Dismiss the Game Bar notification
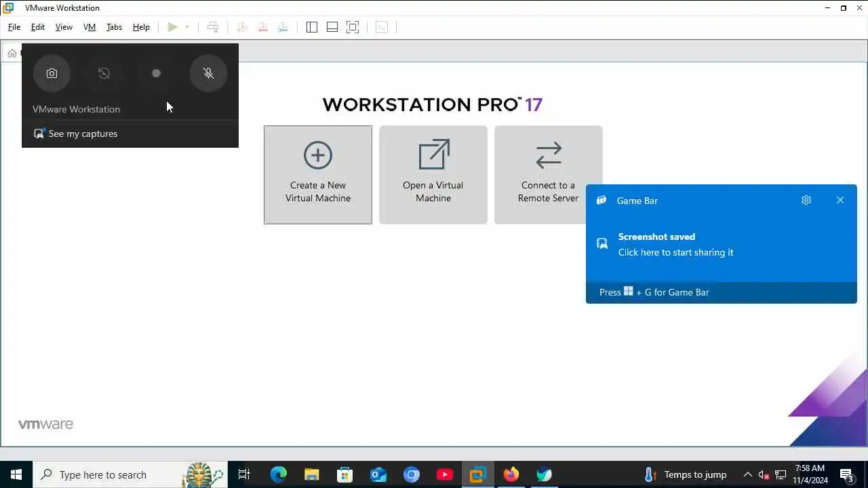 click(x=840, y=200)
